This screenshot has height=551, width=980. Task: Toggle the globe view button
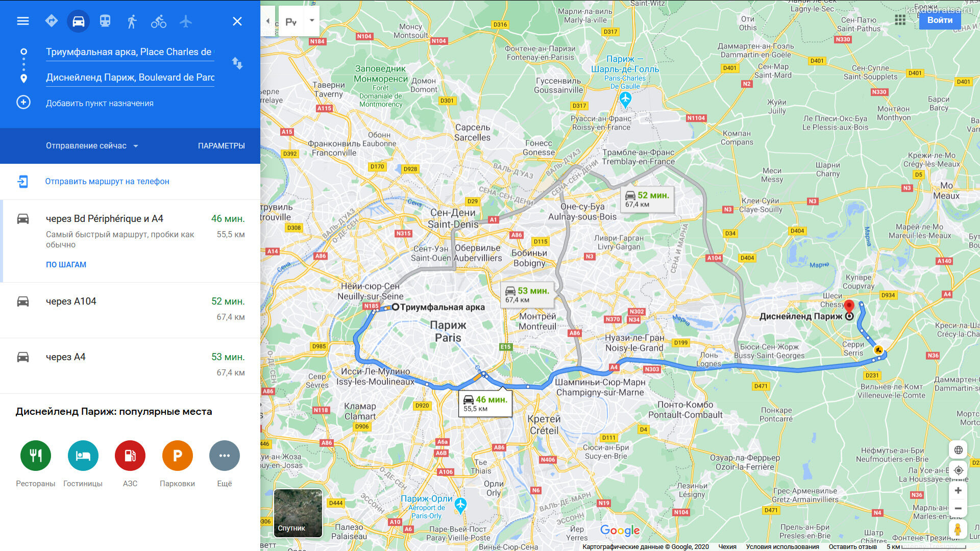pyautogui.click(x=958, y=450)
